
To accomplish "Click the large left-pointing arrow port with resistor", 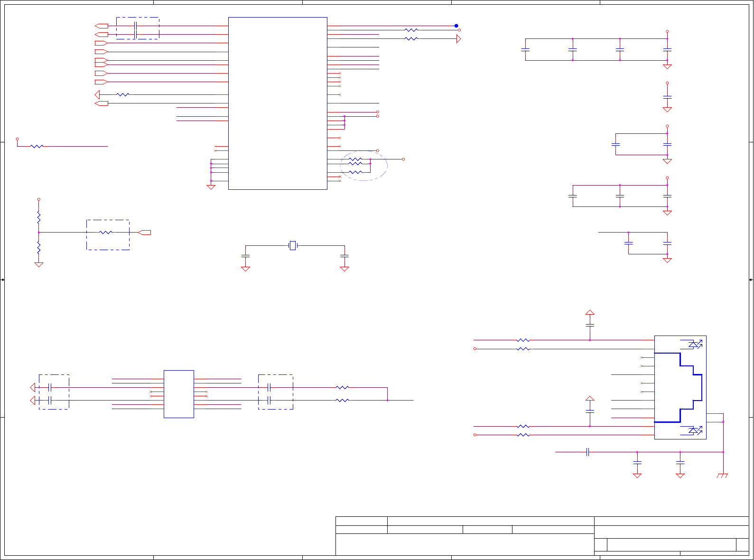I will tap(97, 94).
